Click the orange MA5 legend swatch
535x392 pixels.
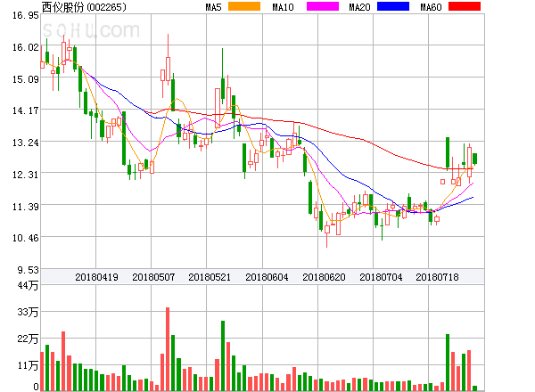pyautogui.click(x=244, y=6)
